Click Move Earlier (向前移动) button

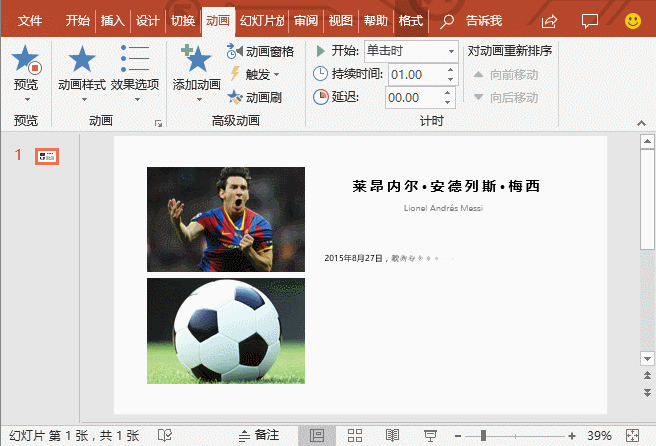506,74
